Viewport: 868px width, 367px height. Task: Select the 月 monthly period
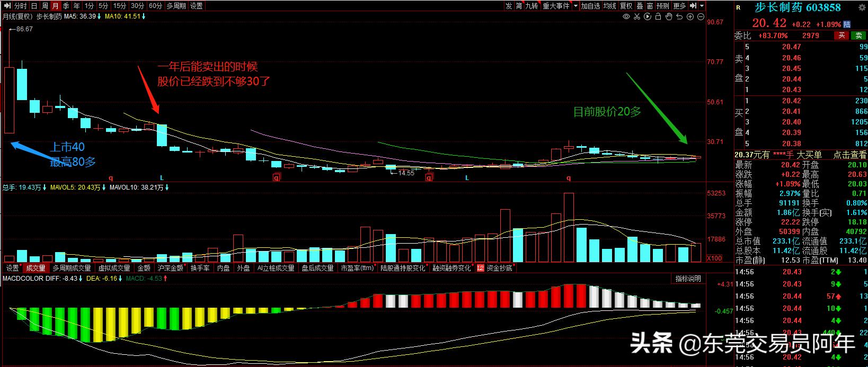55,6
